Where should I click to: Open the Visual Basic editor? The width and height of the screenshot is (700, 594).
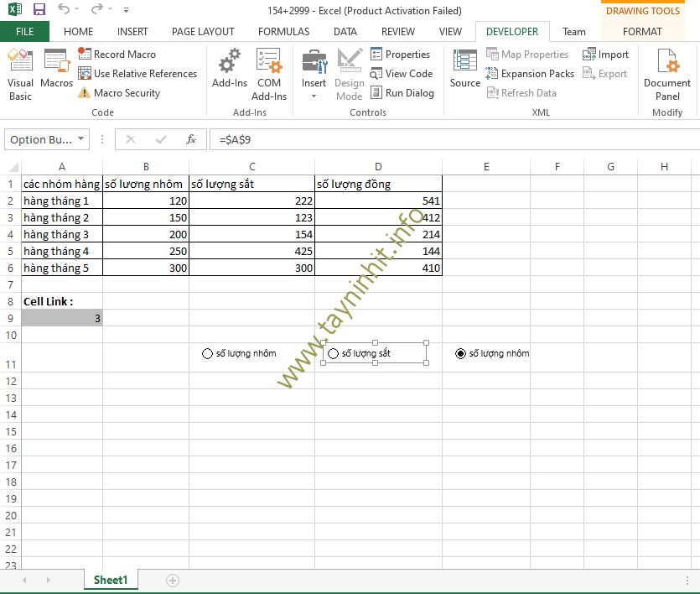point(20,74)
